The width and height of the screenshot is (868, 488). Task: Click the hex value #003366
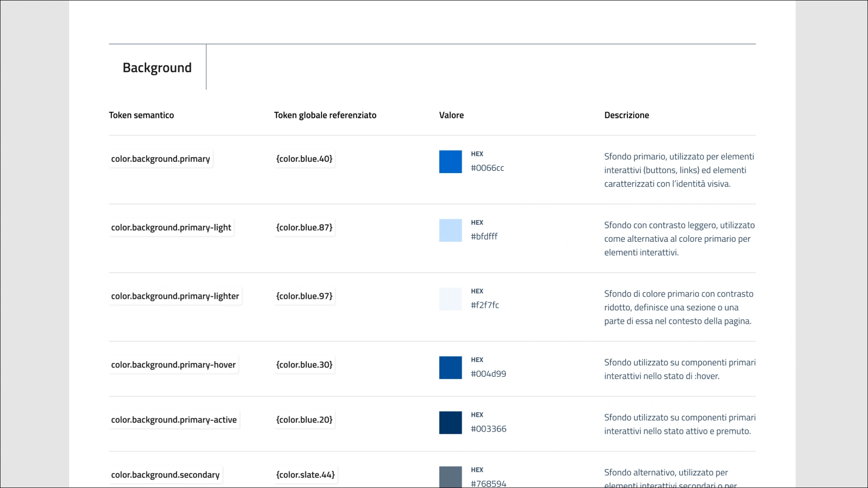click(x=488, y=429)
